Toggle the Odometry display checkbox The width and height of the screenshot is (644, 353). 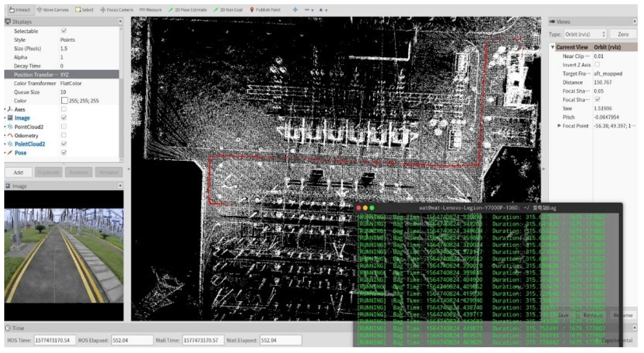(64, 135)
